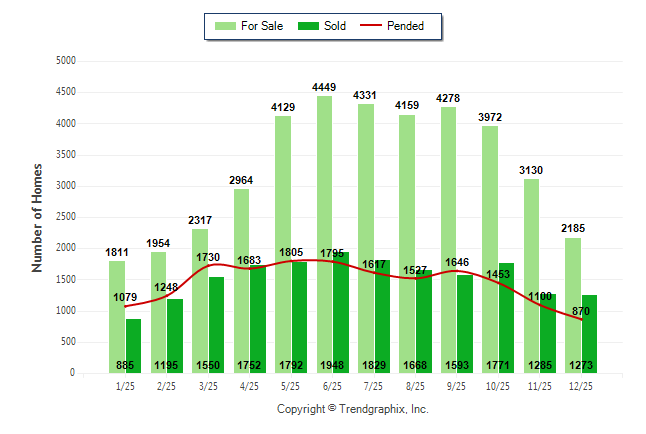Click the 5000 y-axis tick label
Viewport: 646px width, 434px height.
click(64, 61)
